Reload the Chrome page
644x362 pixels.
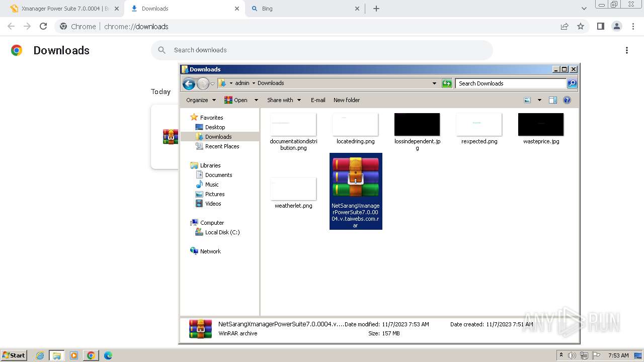tap(43, 27)
